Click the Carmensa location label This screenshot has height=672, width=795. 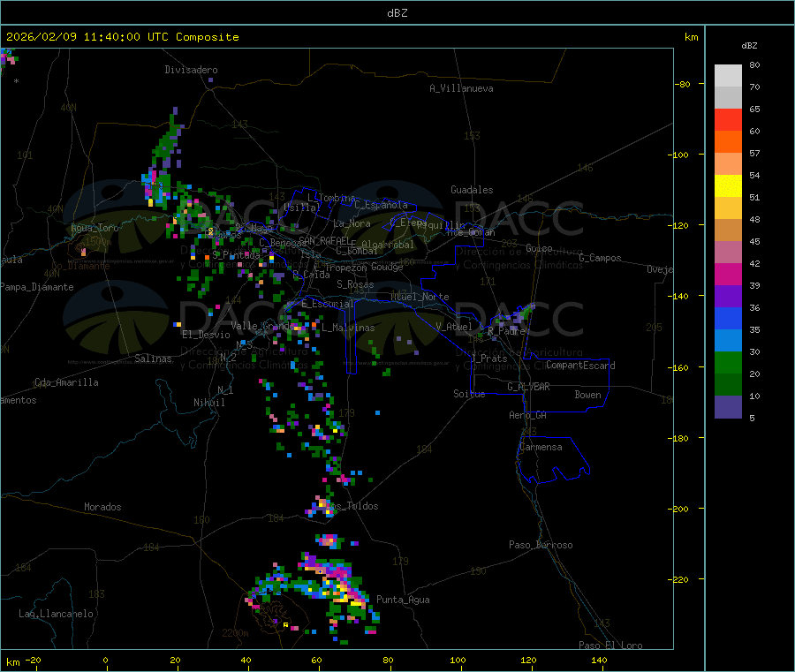541,447
